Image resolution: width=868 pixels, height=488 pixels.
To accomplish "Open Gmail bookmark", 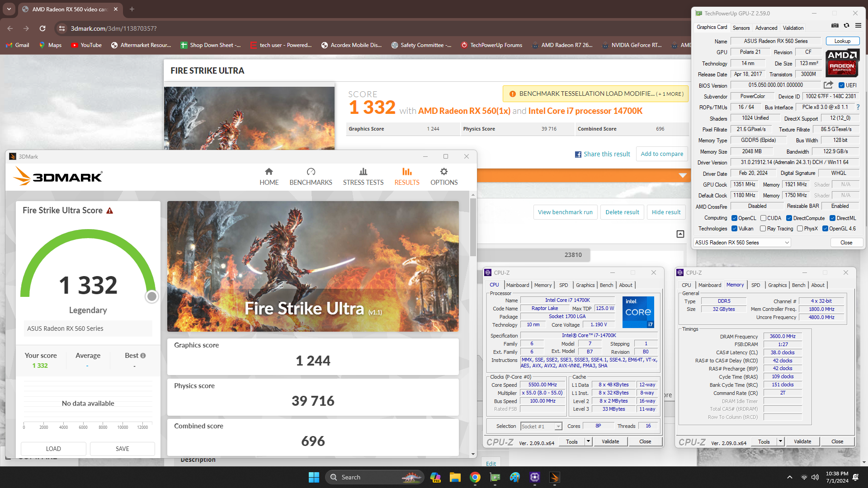I will (x=17, y=45).
